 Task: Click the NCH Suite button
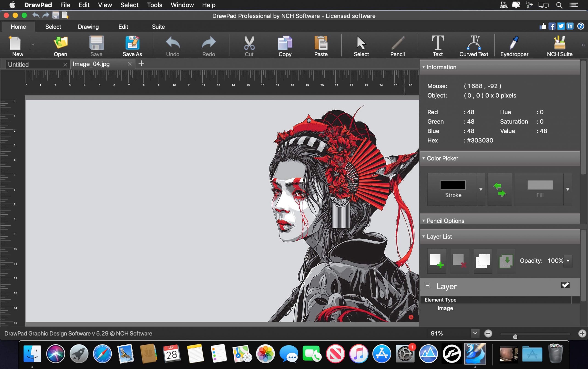coord(560,46)
